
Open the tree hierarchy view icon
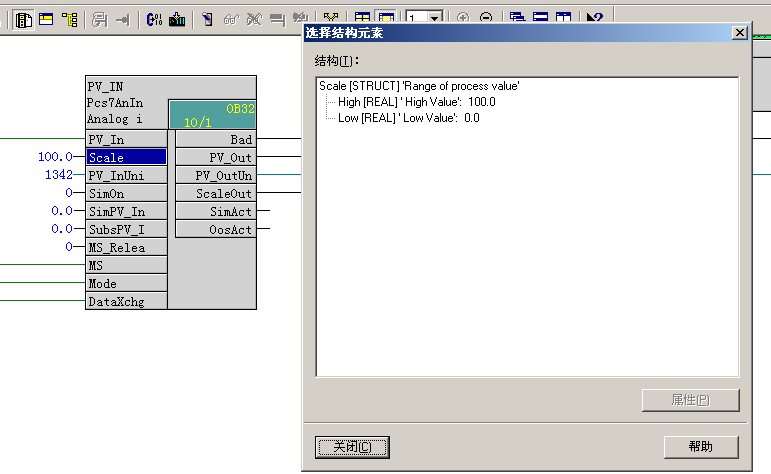(70, 18)
